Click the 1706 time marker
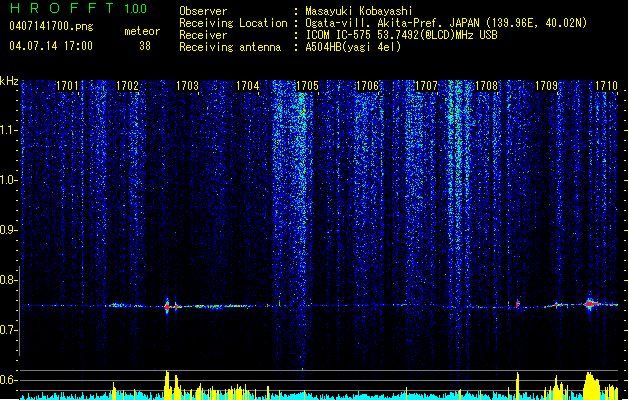629x400 pixels. pyautogui.click(x=367, y=86)
